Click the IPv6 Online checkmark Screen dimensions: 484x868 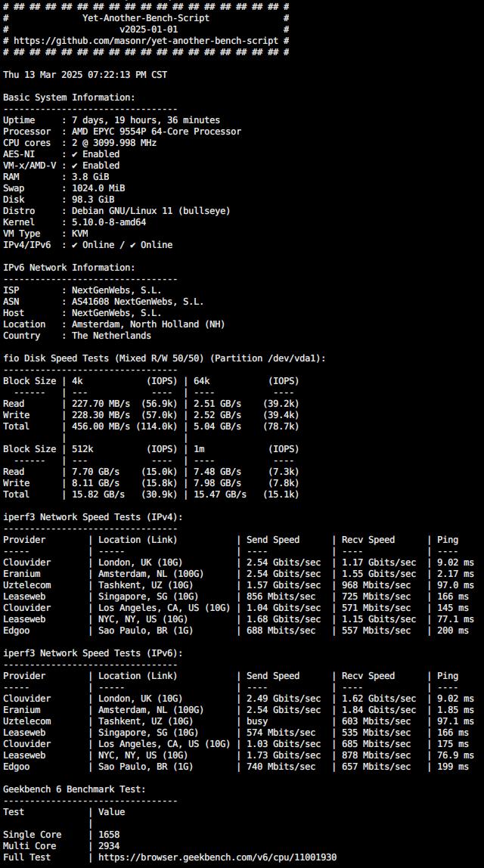coord(133,245)
